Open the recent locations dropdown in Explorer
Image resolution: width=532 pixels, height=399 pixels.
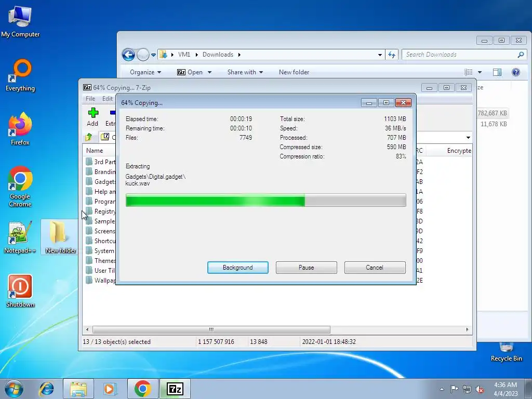point(153,55)
